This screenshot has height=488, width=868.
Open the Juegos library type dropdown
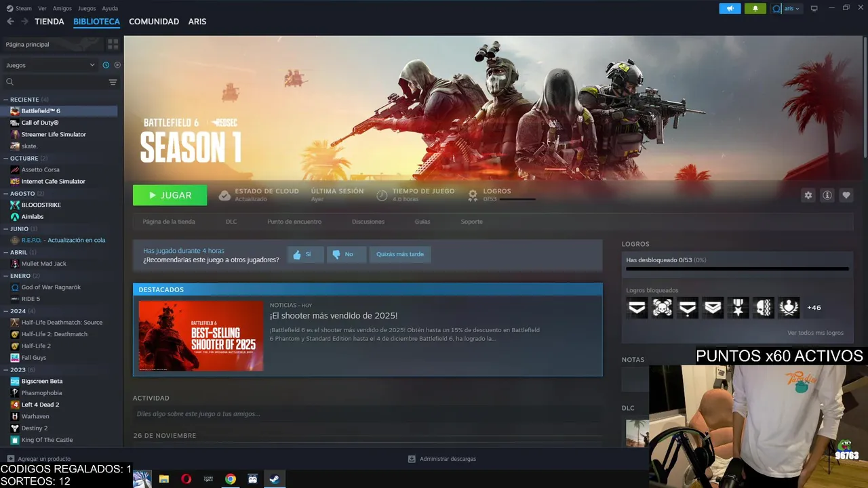(51, 65)
